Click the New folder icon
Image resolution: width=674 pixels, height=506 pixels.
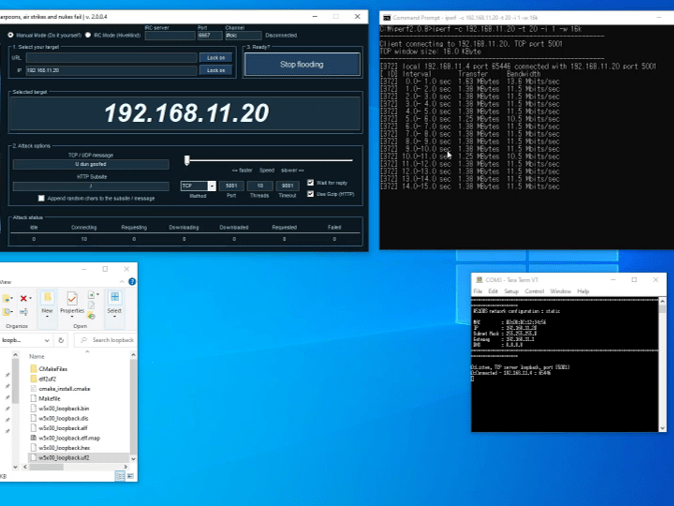pyautogui.click(x=47, y=298)
